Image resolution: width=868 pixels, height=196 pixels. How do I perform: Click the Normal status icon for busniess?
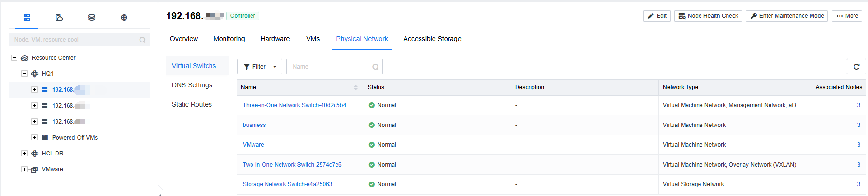pos(372,125)
